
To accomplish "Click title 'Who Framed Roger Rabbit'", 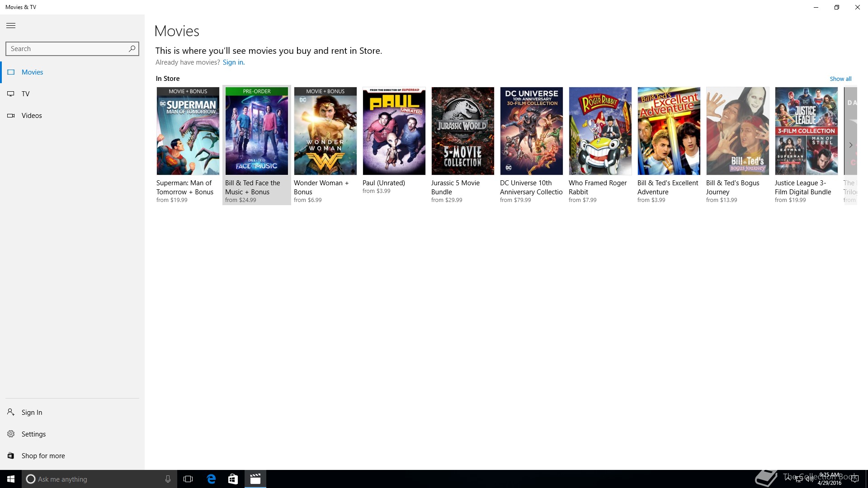I will 598,188.
